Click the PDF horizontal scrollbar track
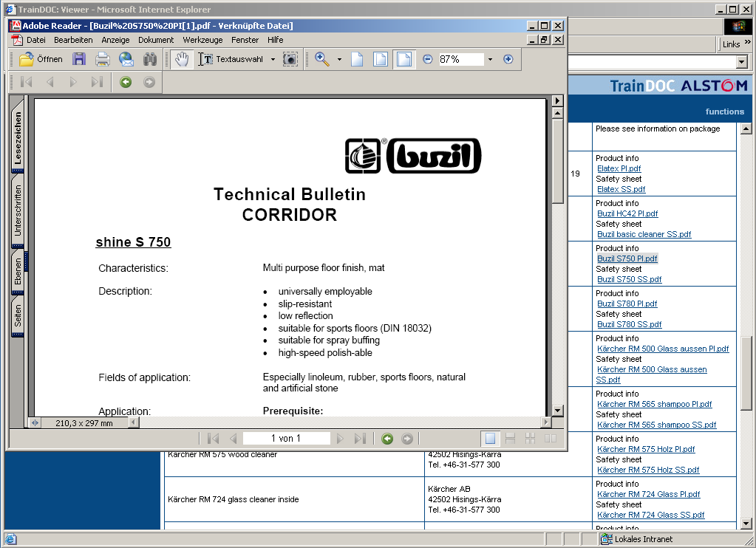Viewport: 756px width, 548px height. (x=339, y=422)
